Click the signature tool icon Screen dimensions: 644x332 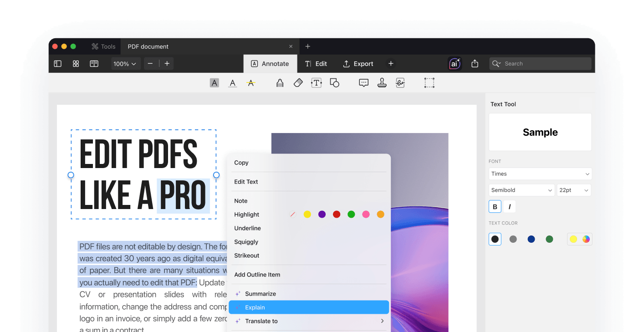(x=400, y=83)
